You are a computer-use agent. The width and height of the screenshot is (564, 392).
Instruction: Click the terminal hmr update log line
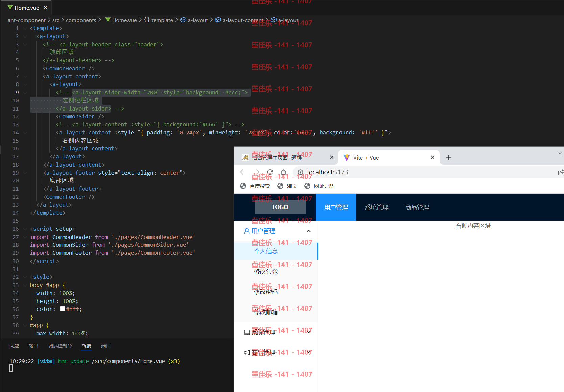95,361
